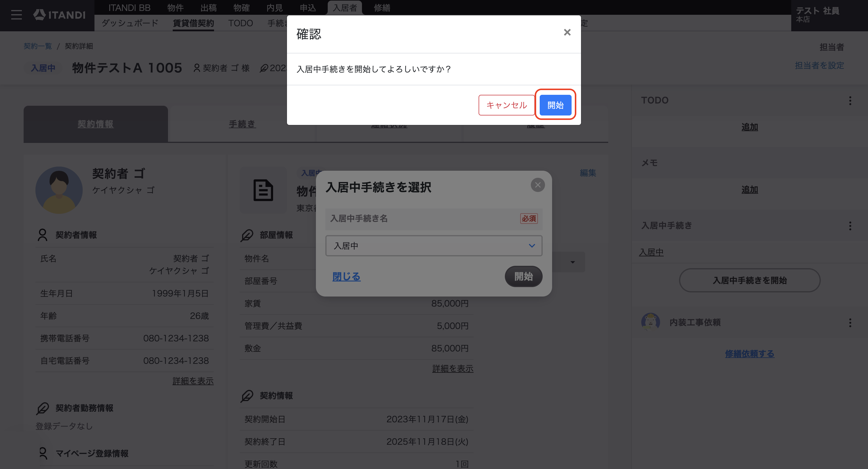
Task: Click the document icon thumbnail
Action: 263,190
